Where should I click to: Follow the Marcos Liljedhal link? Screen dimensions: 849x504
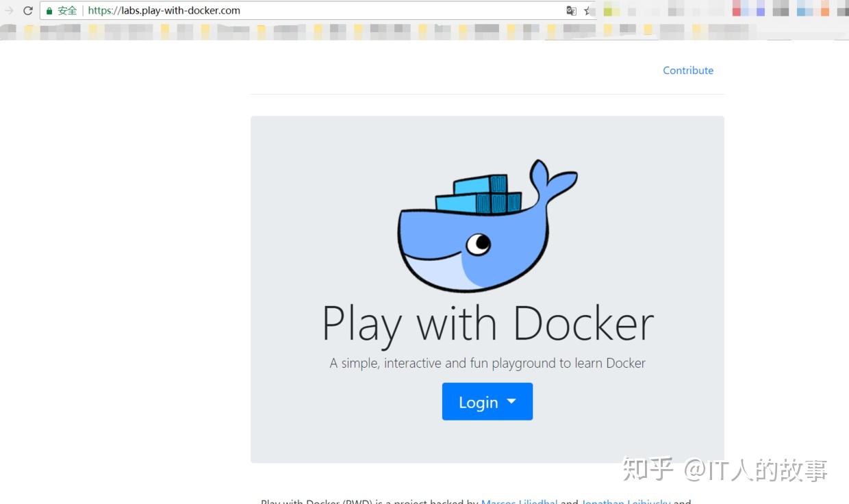click(519, 501)
